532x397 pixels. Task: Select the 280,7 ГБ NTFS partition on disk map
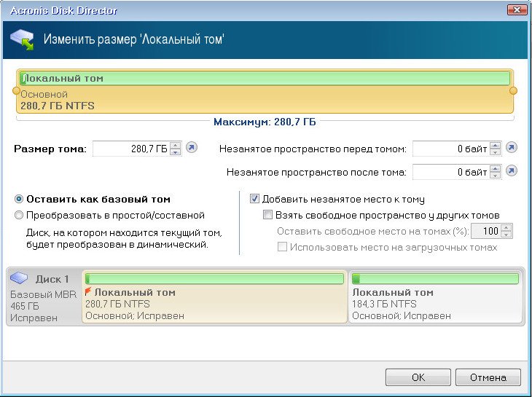tap(215, 296)
